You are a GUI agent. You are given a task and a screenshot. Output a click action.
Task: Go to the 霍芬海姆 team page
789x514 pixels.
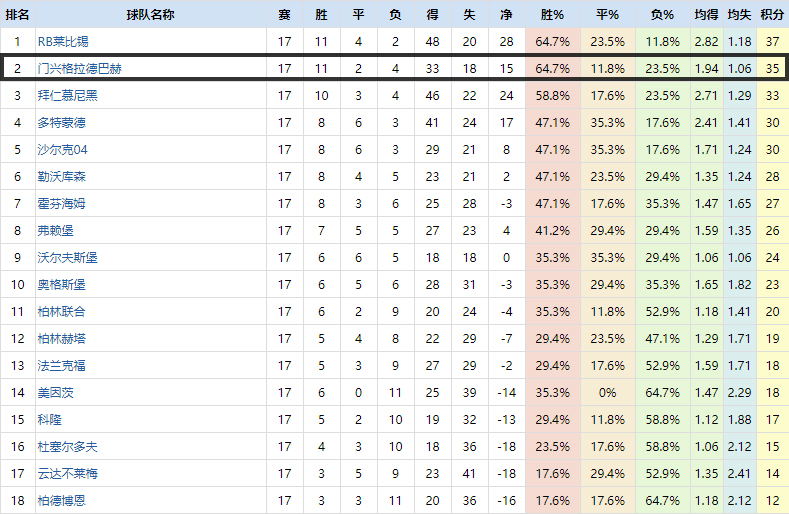click(x=61, y=204)
